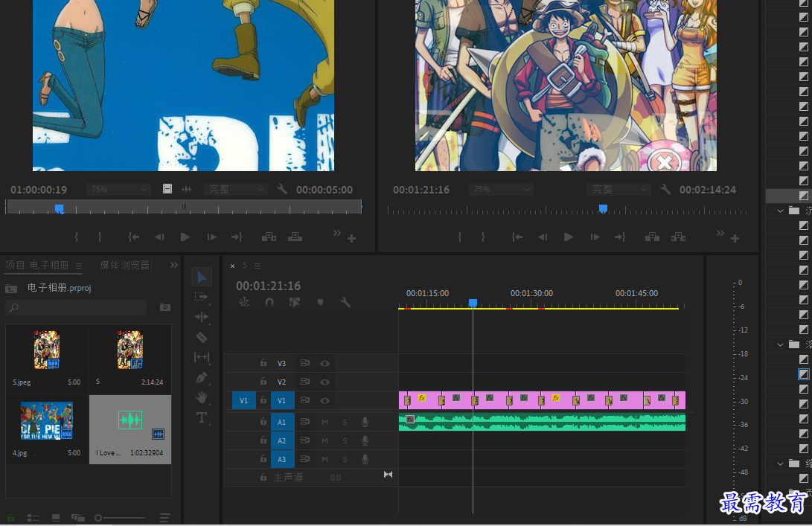Click program monitor playhead on scrub bar
Screen dimensions: 812x526
(604, 208)
